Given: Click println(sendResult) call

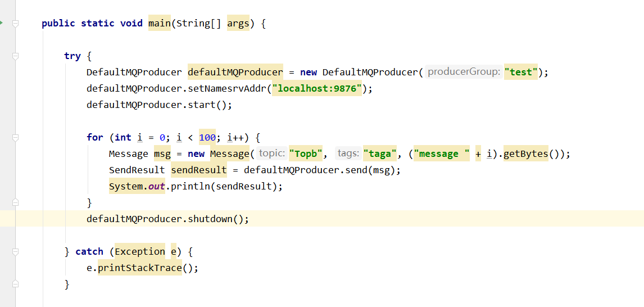Looking at the screenshot, I should [224, 187].
